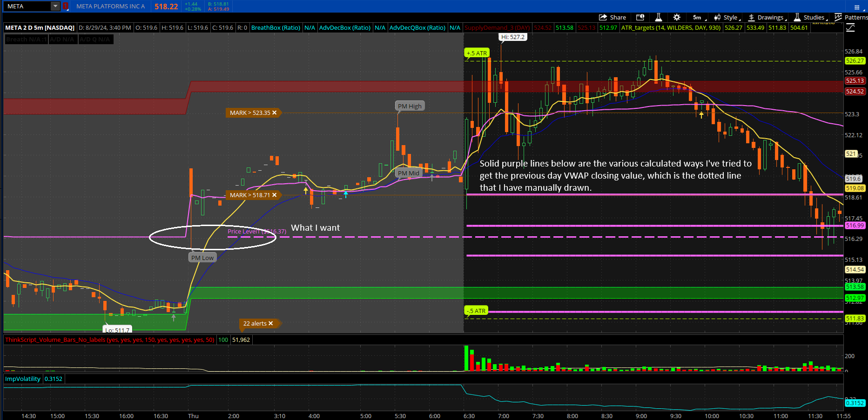Dismiss the MARK > 518.71 alert
The image size is (868, 420).
pos(275,195)
